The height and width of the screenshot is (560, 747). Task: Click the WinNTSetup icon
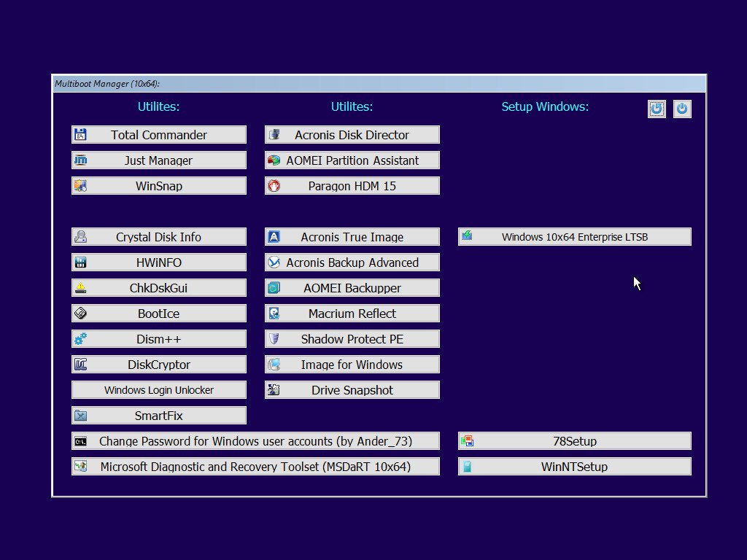pos(468,467)
